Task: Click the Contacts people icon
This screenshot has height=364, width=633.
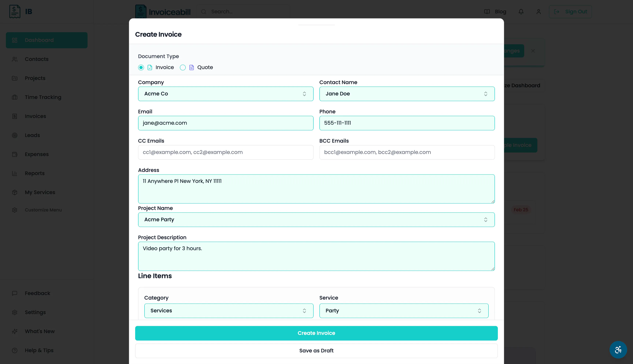Action: pos(15,59)
